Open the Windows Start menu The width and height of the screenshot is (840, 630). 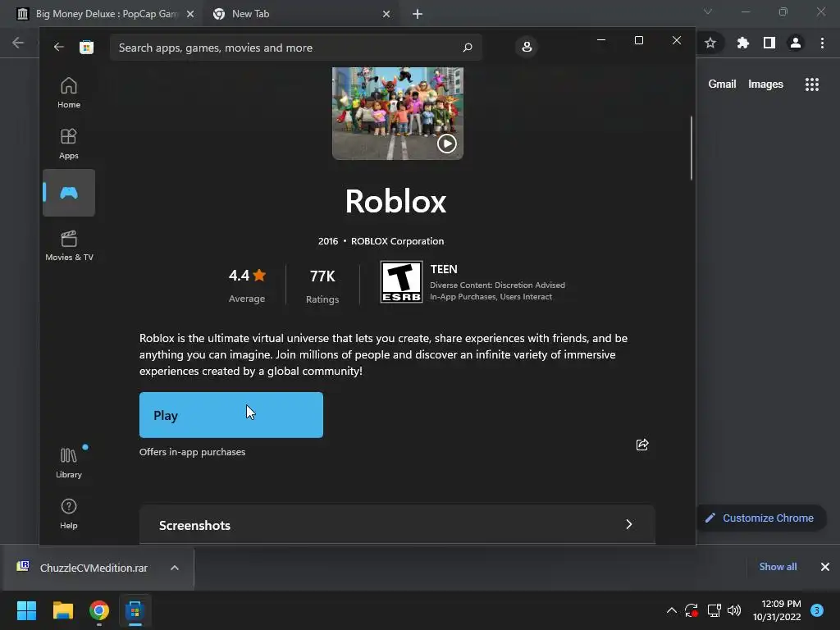pyautogui.click(x=26, y=610)
